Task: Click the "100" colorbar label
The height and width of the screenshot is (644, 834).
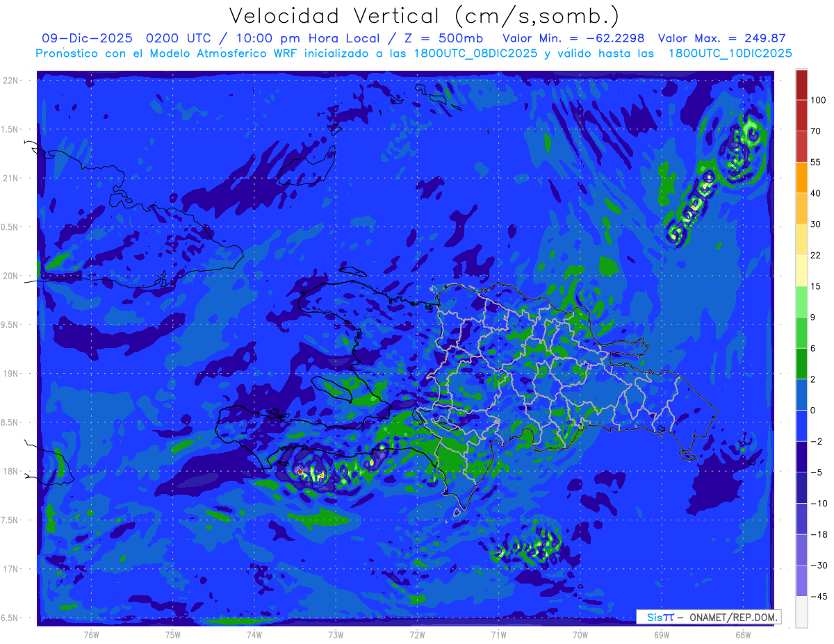Action: pos(819,100)
